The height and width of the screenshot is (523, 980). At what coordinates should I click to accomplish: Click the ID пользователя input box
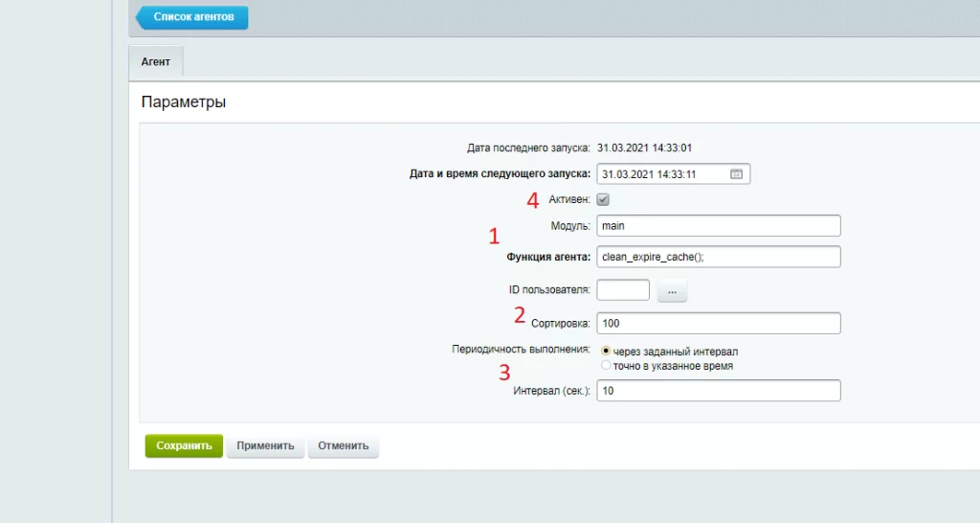tap(623, 290)
